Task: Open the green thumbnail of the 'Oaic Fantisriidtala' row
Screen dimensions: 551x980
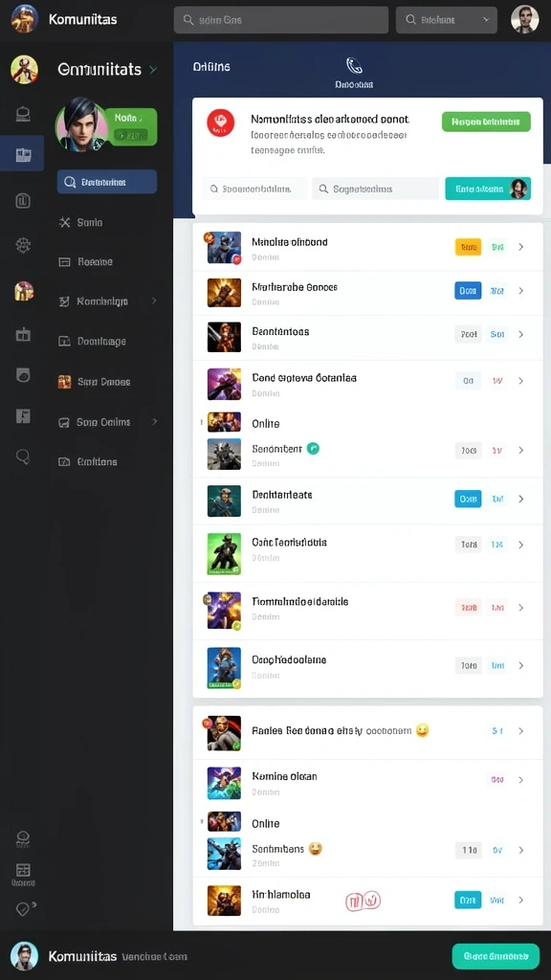Action: pyautogui.click(x=224, y=554)
